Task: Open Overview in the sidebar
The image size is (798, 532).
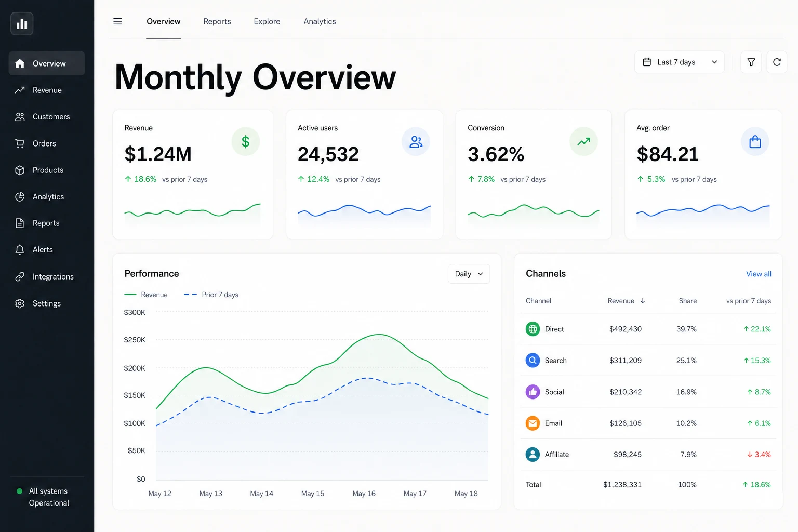Action: pos(47,63)
